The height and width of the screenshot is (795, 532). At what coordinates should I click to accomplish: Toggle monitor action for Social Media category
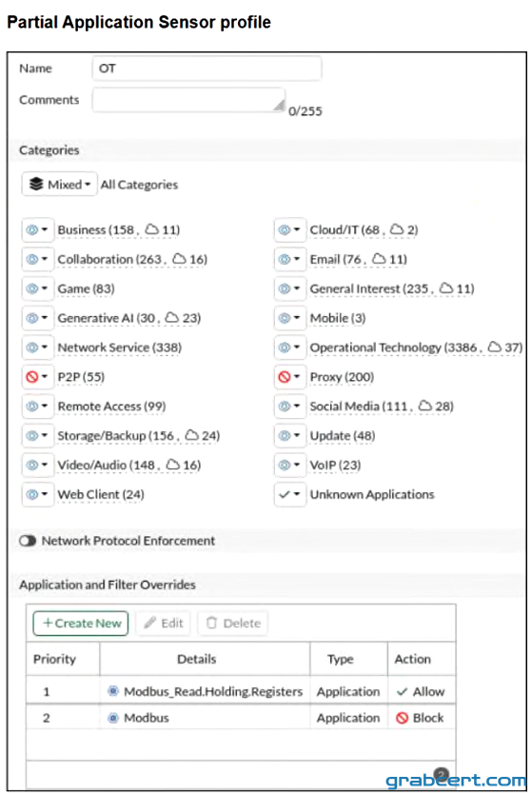(x=290, y=407)
